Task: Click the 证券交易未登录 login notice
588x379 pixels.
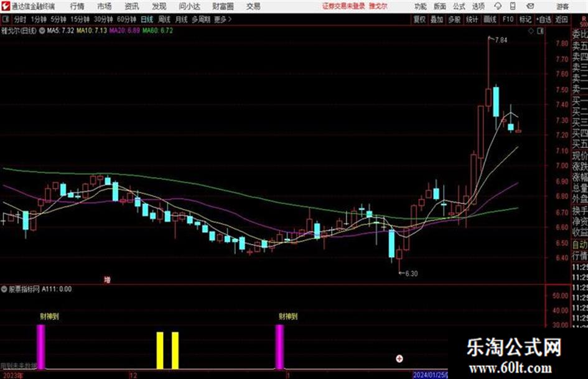Action: point(343,6)
